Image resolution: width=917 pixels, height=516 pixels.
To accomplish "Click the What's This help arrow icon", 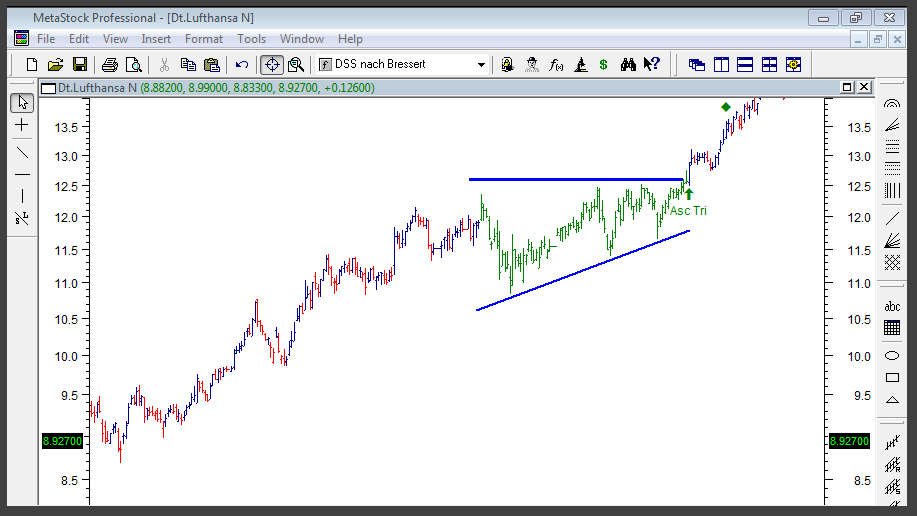I will [x=651, y=64].
